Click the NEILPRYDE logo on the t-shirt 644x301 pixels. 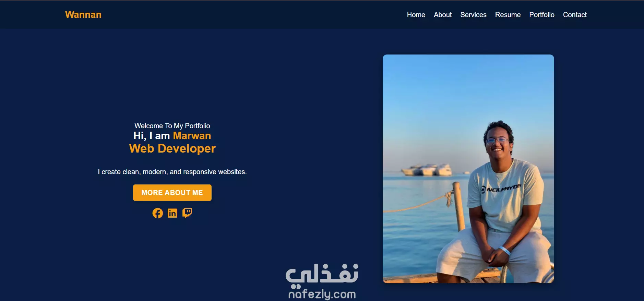(x=501, y=188)
